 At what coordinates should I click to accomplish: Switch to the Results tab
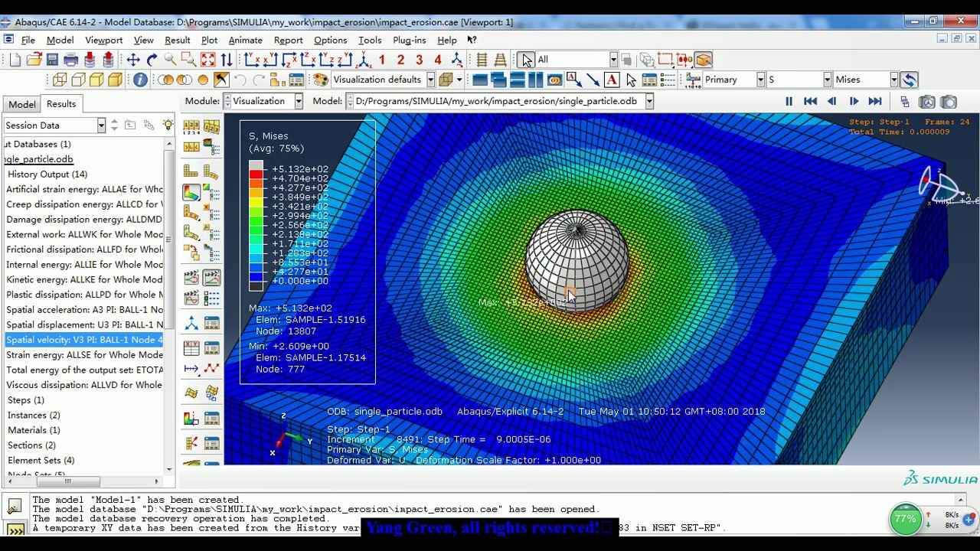tap(60, 104)
